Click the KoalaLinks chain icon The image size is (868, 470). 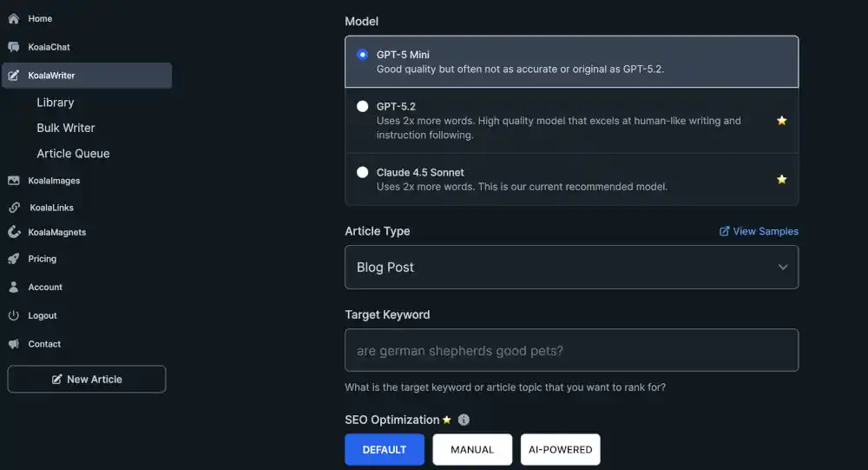(15, 208)
